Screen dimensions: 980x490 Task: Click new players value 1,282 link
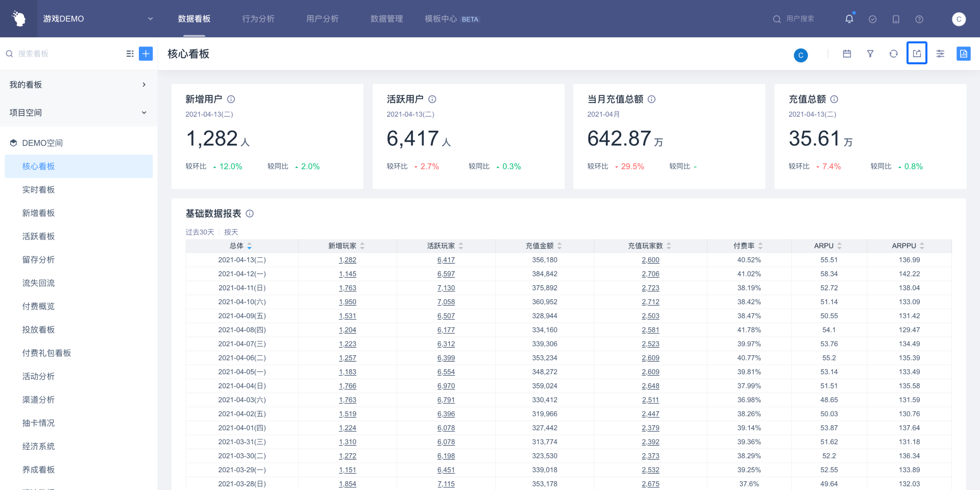347,260
